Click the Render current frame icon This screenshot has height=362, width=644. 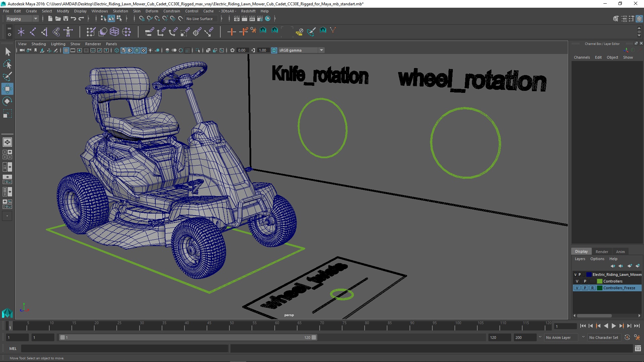click(x=245, y=19)
